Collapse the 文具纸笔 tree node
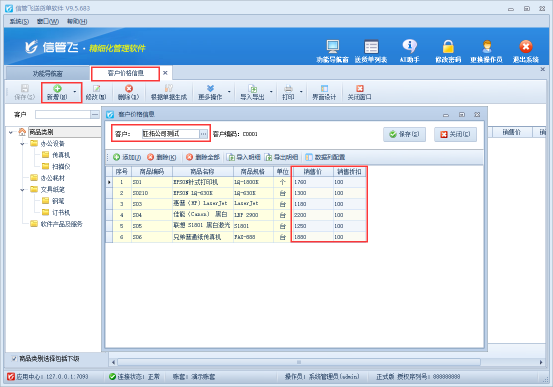The image size is (553, 387). [22, 190]
